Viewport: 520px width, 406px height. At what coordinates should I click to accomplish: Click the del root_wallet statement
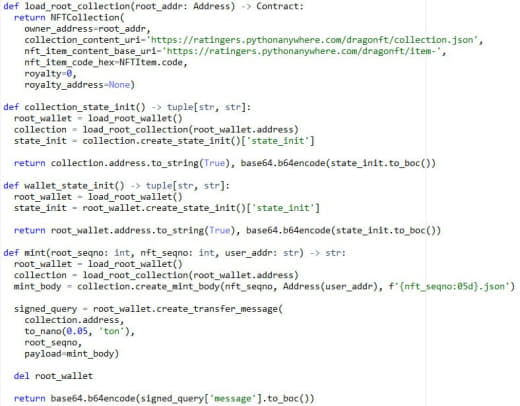click(x=53, y=376)
